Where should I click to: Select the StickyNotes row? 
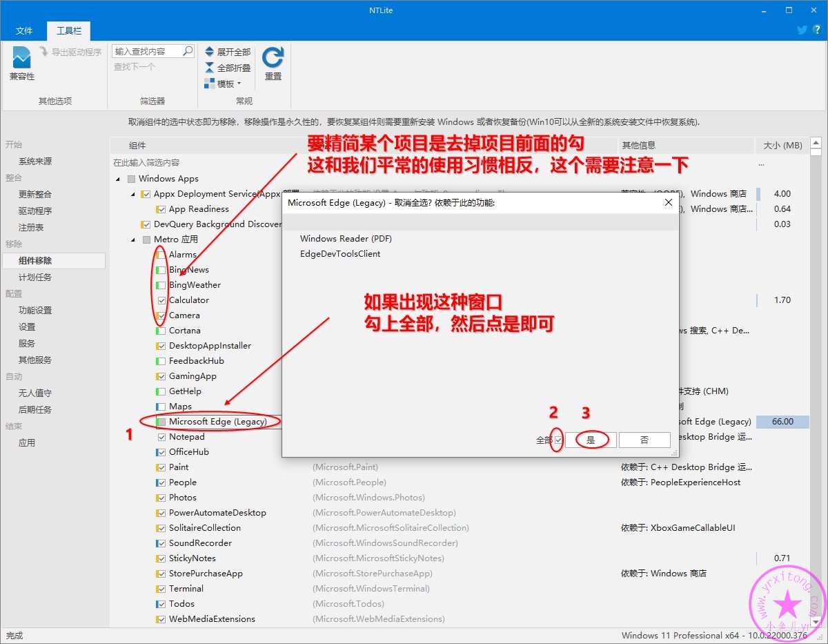(193, 558)
